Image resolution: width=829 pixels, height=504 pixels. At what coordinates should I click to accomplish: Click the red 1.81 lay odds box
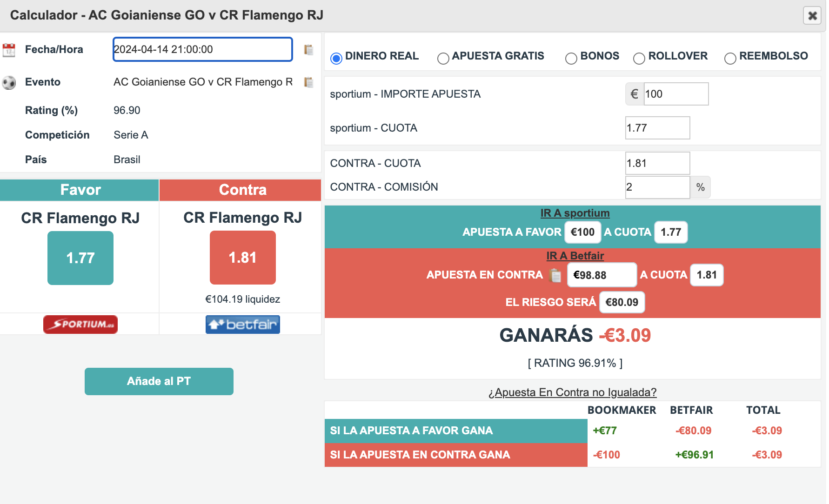(x=243, y=258)
